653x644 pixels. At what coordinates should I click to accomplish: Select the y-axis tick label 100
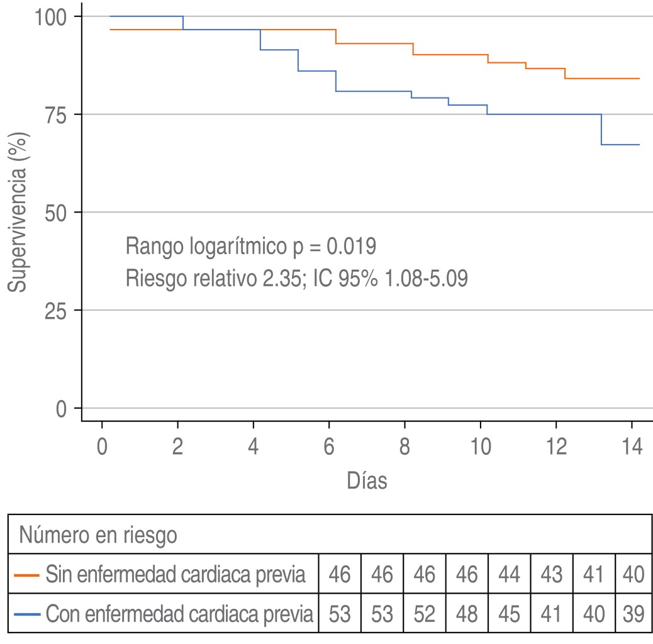[51, 16]
